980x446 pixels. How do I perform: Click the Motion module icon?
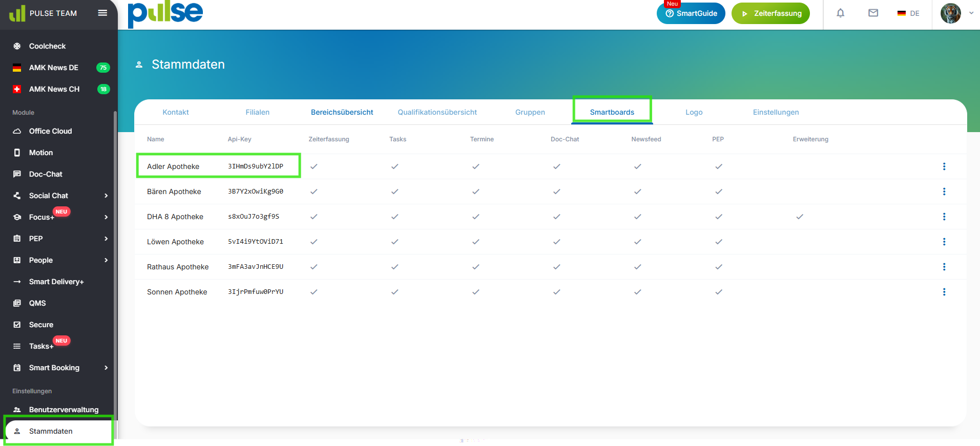tap(17, 153)
